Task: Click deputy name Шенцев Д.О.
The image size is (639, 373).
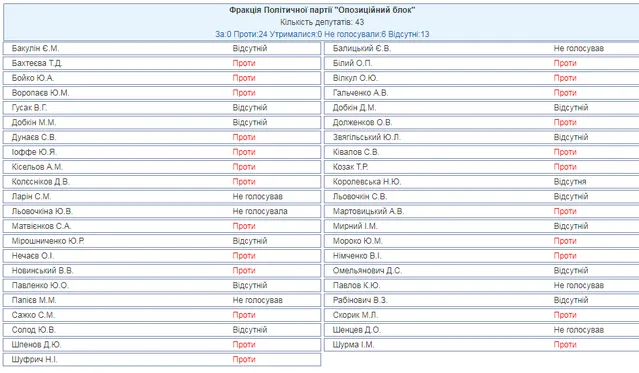Action: pyautogui.click(x=357, y=330)
